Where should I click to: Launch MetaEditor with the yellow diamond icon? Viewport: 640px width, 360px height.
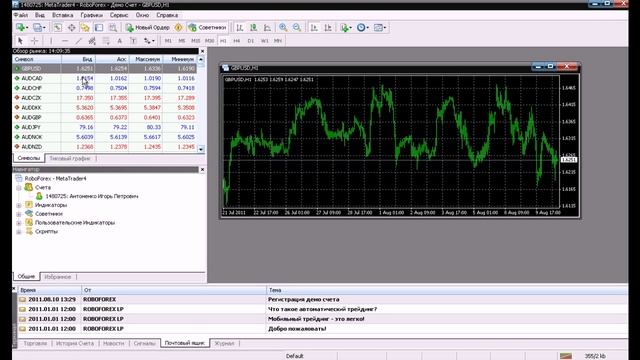(178, 27)
